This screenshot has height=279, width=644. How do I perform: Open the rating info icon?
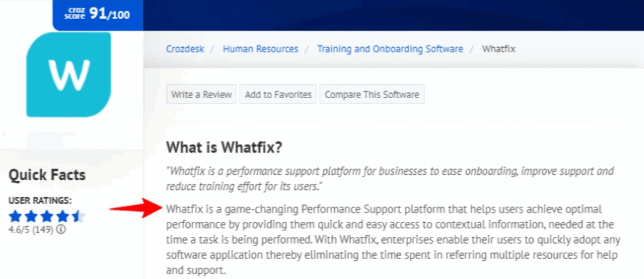(61, 230)
